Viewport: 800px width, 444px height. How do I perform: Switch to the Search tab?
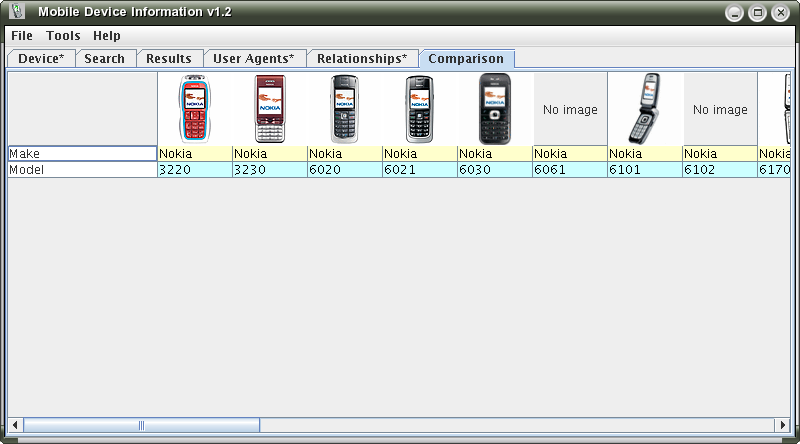point(104,59)
